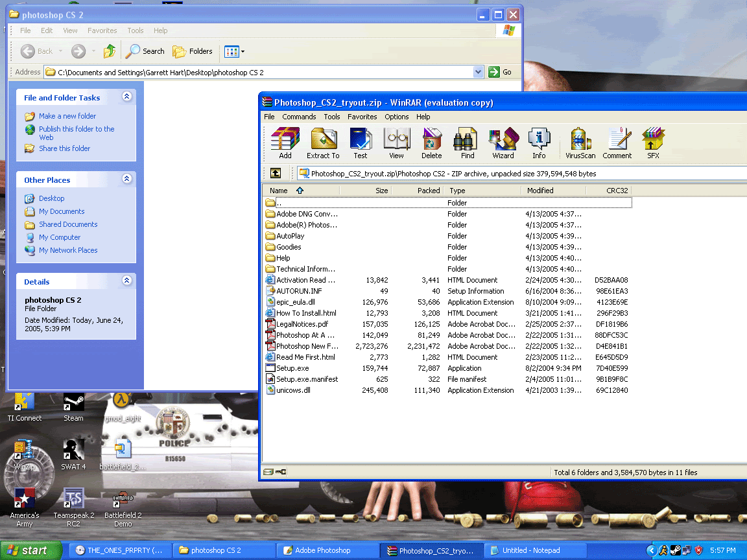
Task: Select Setup.exe in the archive list
Action: point(292,368)
